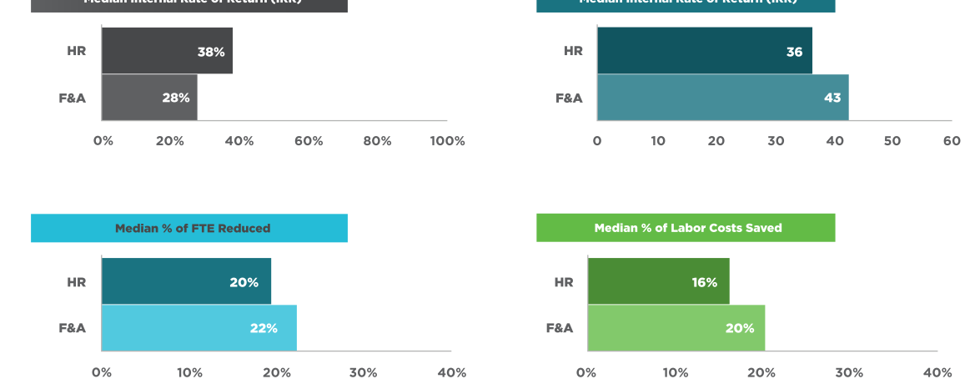
Task: Select the light green F&A 20% bar
Action: click(x=676, y=328)
